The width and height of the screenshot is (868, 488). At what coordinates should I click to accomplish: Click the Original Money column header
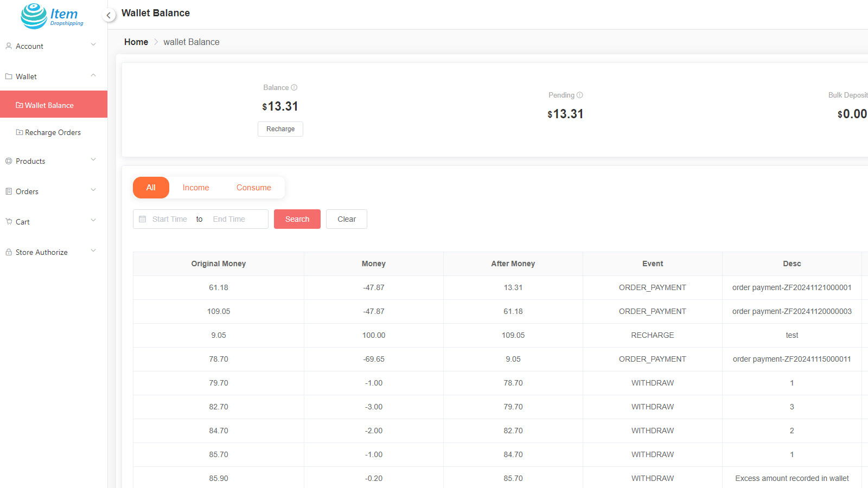click(219, 264)
